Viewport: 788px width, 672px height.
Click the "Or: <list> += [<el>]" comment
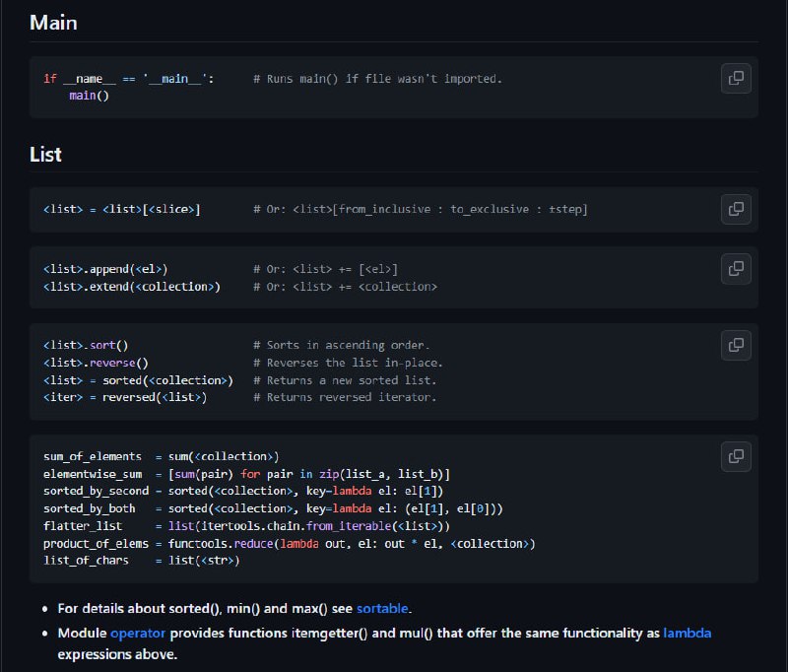tap(326, 269)
